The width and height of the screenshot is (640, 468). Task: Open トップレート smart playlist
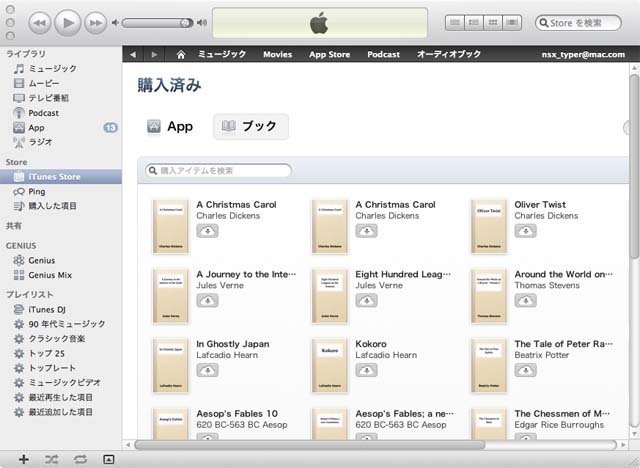tap(61, 368)
